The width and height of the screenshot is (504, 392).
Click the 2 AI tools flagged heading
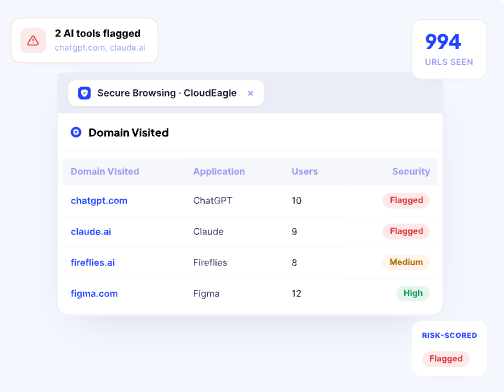click(x=98, y=34)
